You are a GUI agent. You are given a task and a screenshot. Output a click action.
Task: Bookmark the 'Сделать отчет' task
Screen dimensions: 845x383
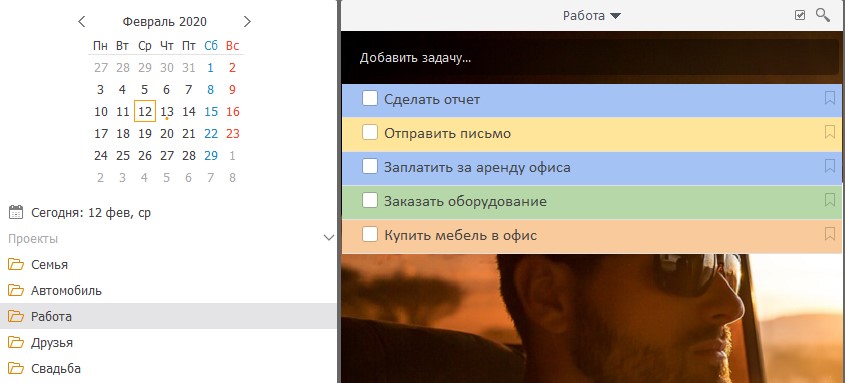click(x=829, y=98)
